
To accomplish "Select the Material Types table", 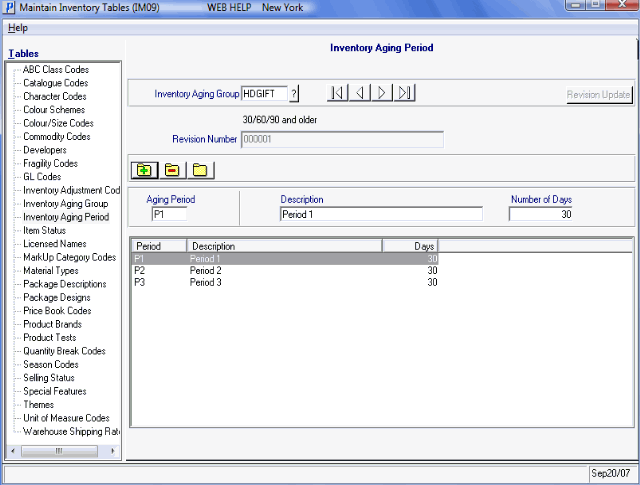I will coord(51,271).
